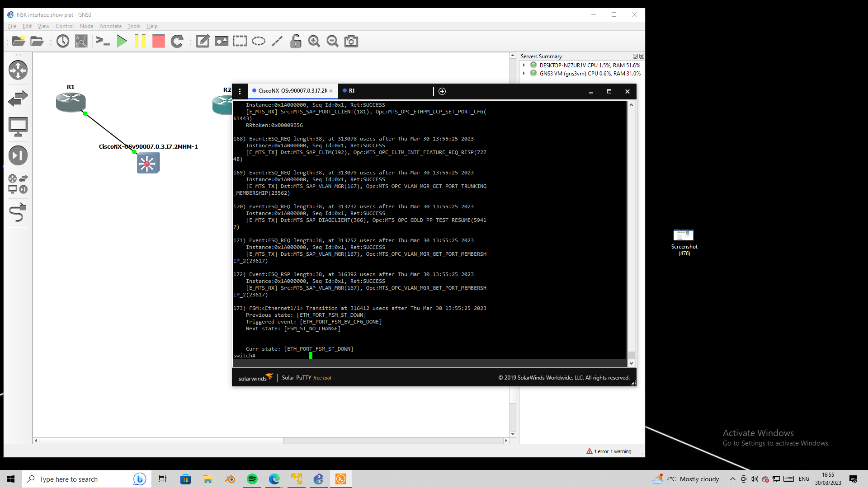Toggle the lock items tool
868x488 pixels.
[296, 41]
